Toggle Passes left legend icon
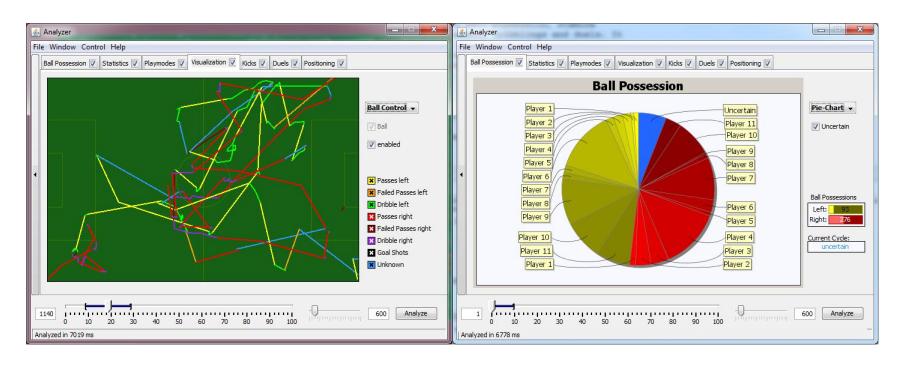The image size is (904, 370). click(371, 180)
